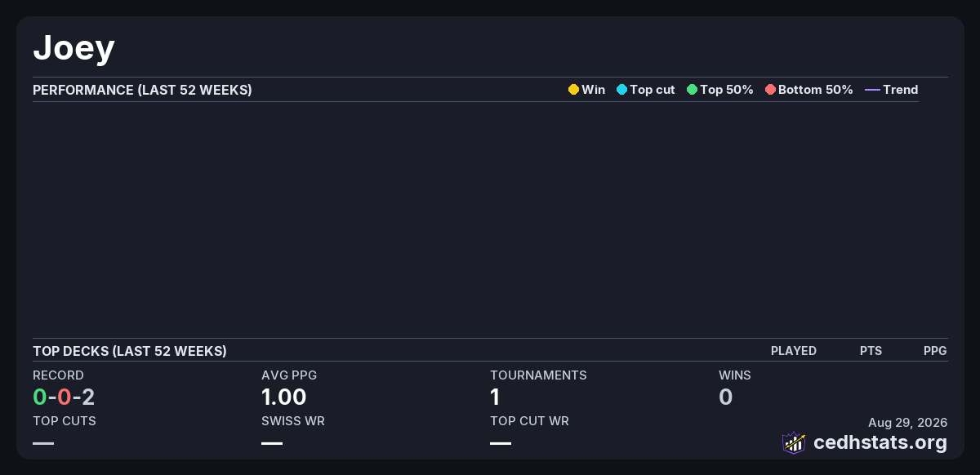Image resolution: width=980 pixels, height=475 pixels.
Task: Click the PTS column header
Action: click(871, 351)
